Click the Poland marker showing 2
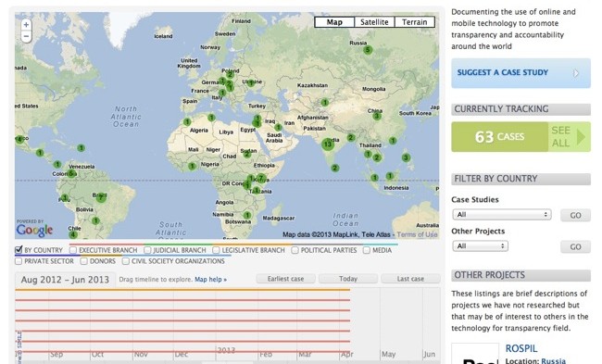 click(x=230, y=75)
